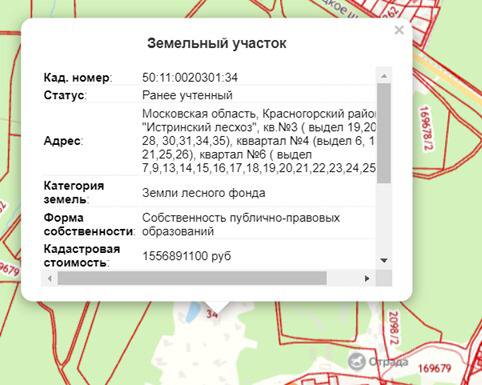
Task: Click the Земли лесного фонда category value
Action: click(x=204, y=193)
